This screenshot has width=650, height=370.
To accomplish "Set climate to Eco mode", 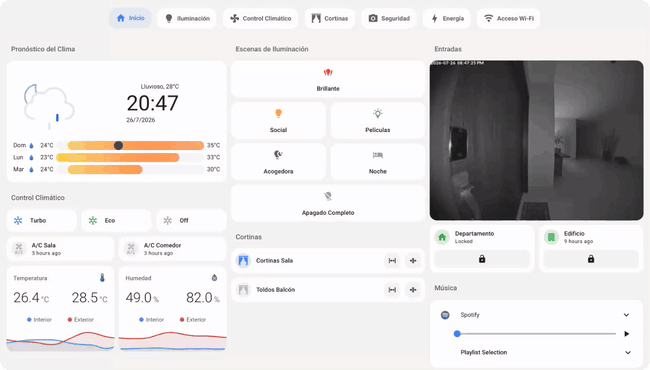I will (x=116, y=220).
